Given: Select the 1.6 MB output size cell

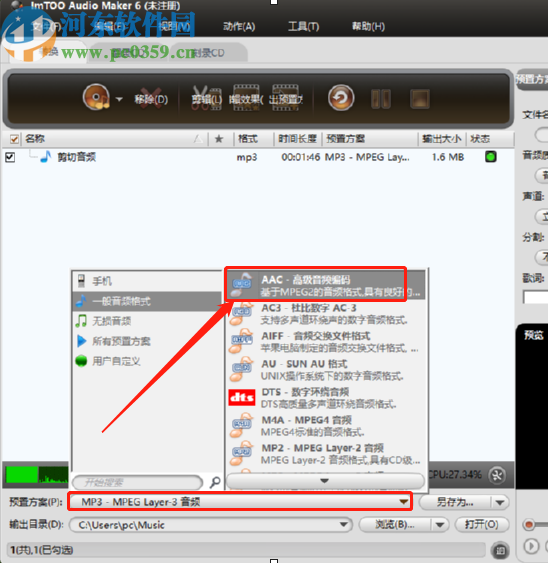Looking at the screenshot, I should [x=447, y=157].
